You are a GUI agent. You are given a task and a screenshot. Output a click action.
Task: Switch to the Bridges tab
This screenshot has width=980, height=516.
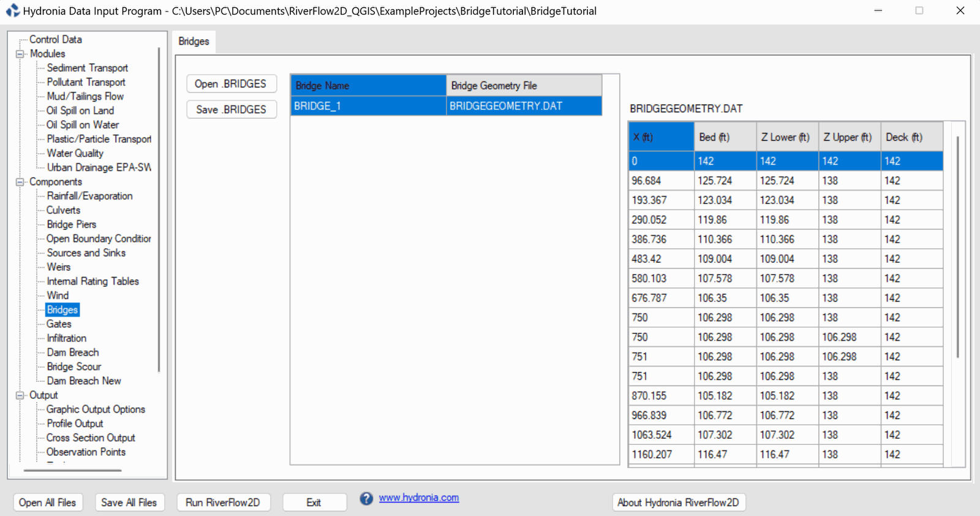[x=194, y=41]
